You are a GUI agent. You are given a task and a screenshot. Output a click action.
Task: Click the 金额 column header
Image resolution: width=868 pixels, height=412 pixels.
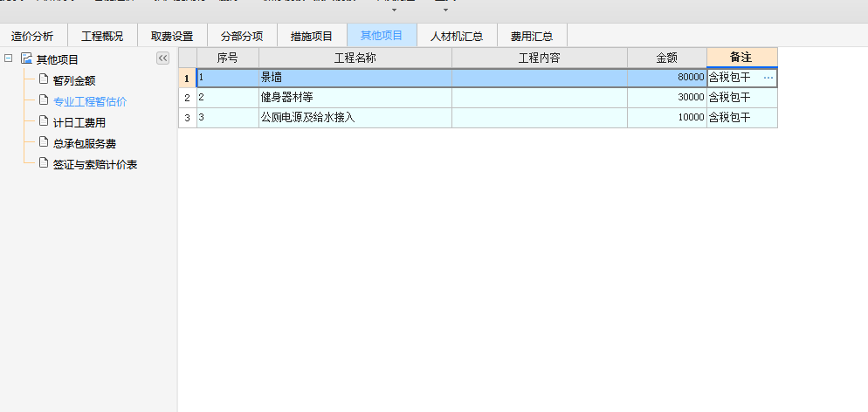point(667,58)
